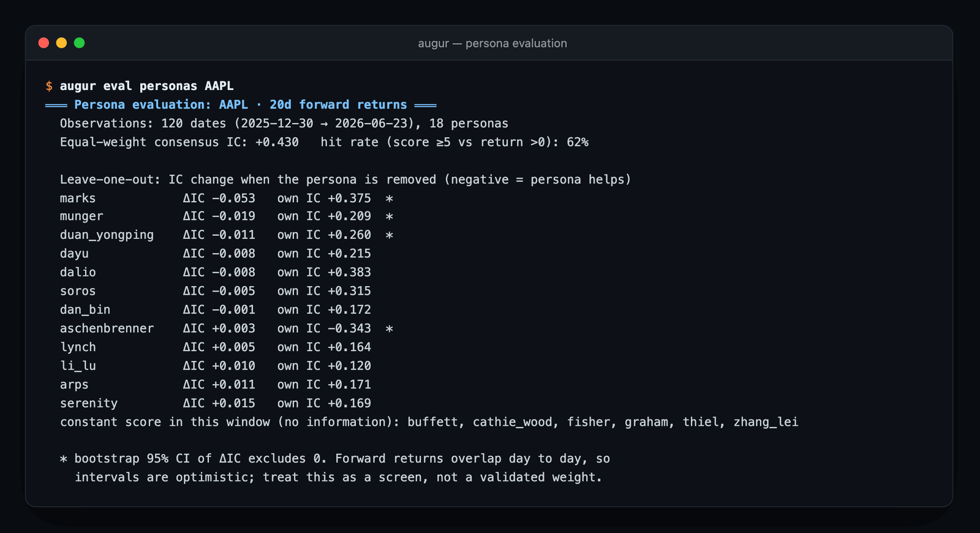This screenshot has width=980, height=533.
Task: Click the command 'augur eval personas AAPL'
Action: (x=146, y=86)
